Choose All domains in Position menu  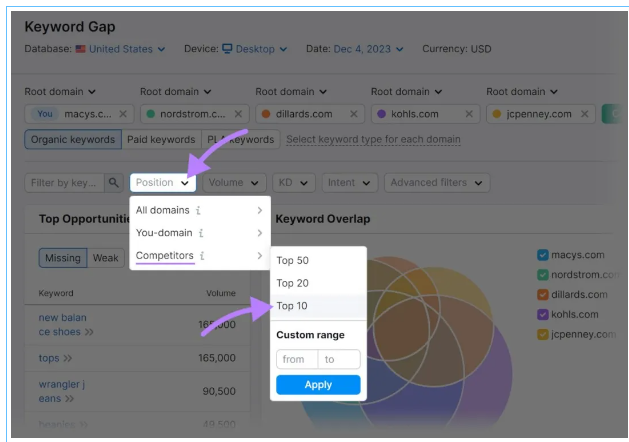click(x=200, y=210)
